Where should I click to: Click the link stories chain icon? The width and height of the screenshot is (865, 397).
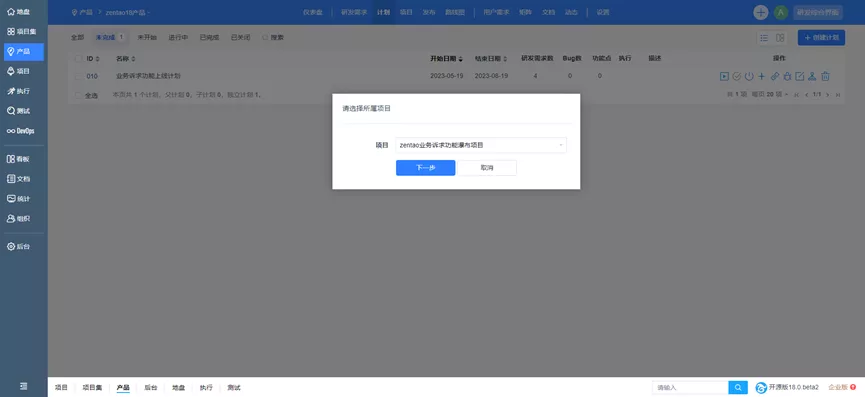tap(775, 76)
